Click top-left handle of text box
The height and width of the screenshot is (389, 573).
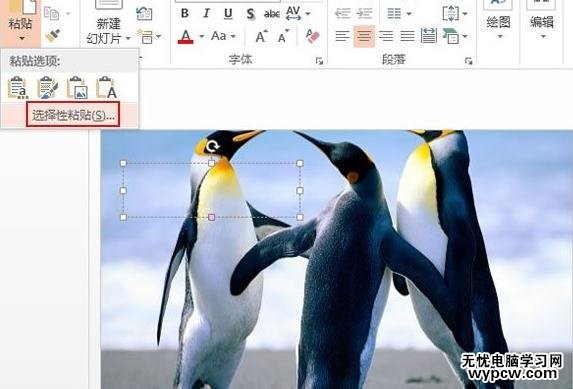[123, 163]
